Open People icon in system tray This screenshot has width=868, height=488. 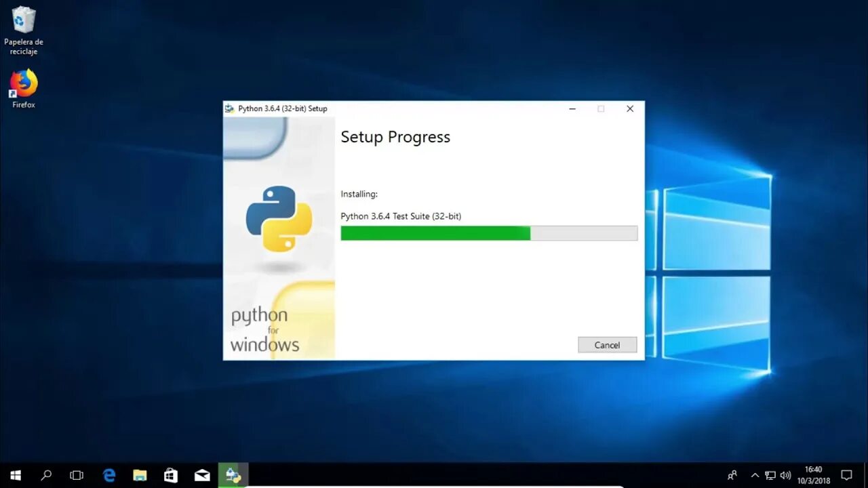click(732, 475)
